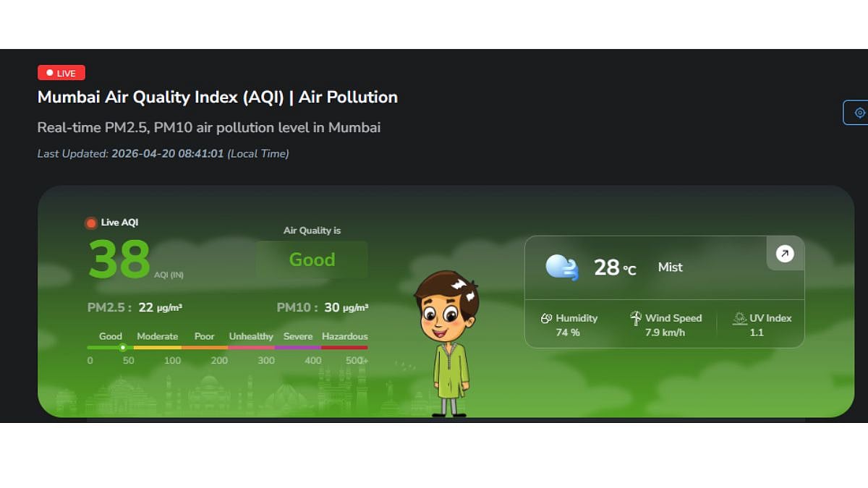Click the Wind Speed turbine icon
The height and width of the screenshot is (488, 868).
coord(636,318)
